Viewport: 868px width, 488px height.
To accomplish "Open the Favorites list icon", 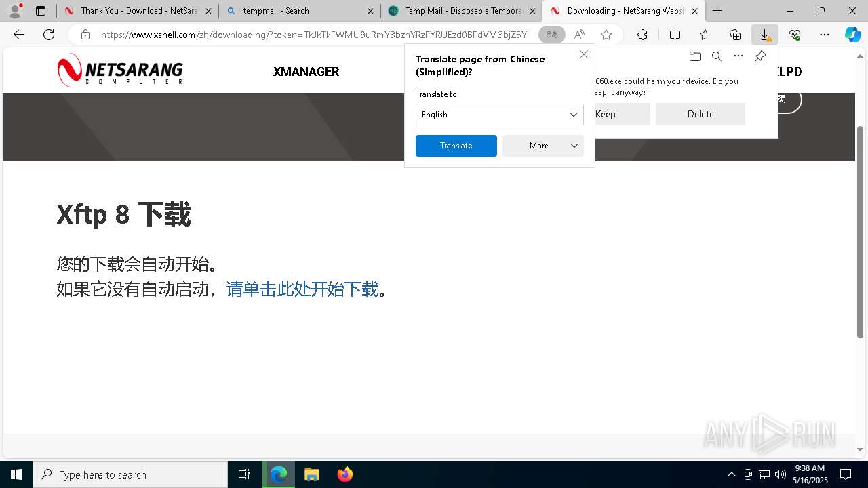I will point(705,35).
